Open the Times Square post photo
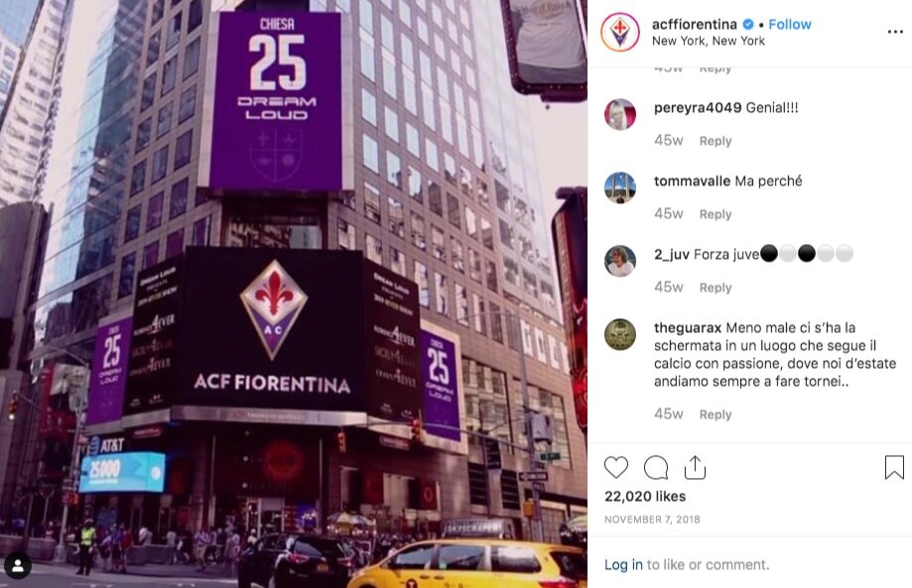The height and width of the screenshot is (588, 912). tap(294, 294)
